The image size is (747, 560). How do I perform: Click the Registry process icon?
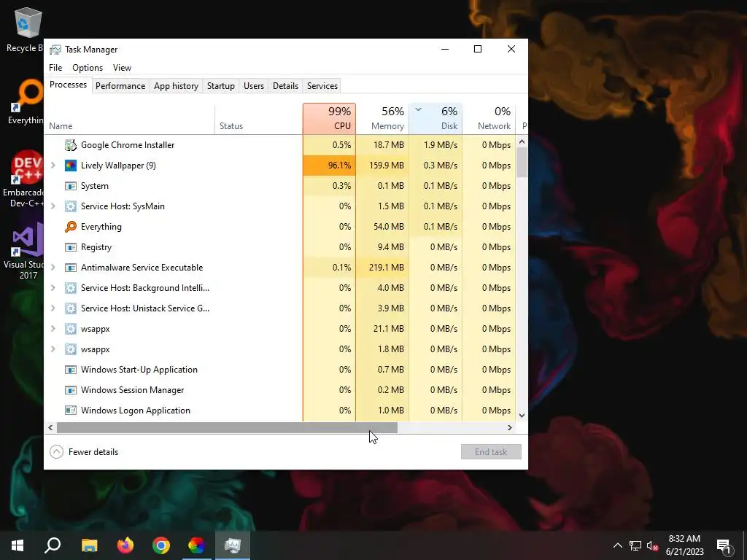(x=71, y=247)
